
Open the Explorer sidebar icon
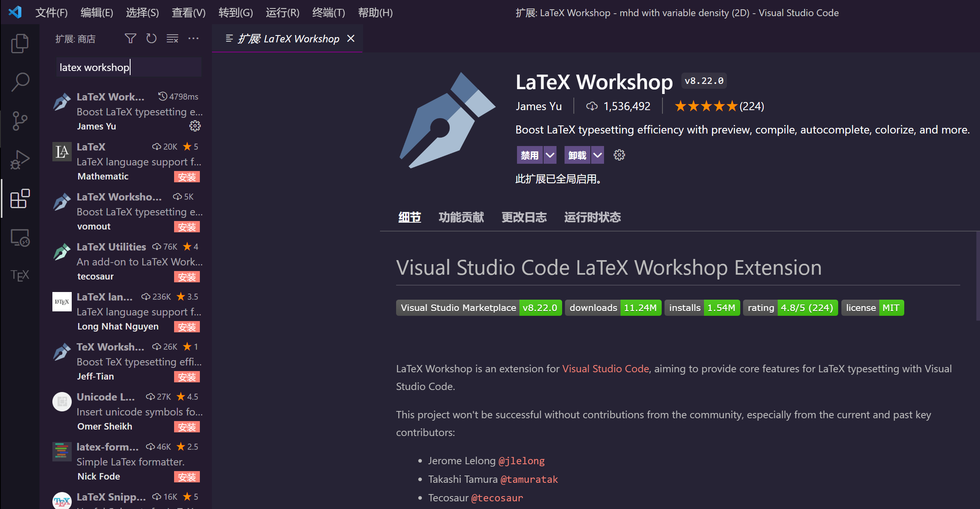[20, 43]
